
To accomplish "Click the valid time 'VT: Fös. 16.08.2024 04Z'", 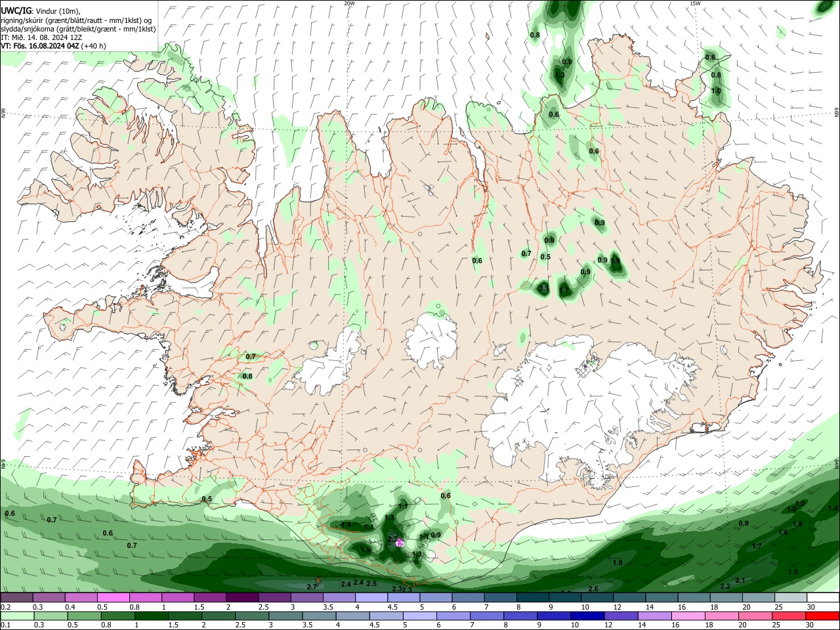I will [x=40, y=46].
